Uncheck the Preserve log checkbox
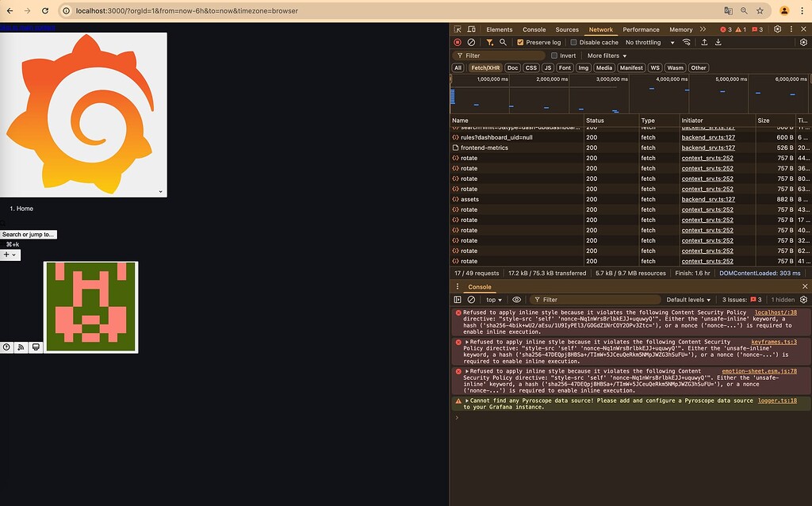 (x=520, y=41)
